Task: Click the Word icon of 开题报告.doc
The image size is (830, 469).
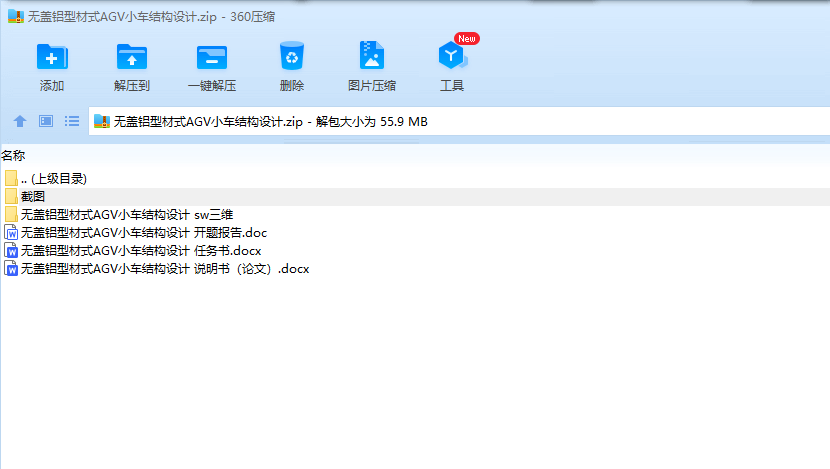Action: point(11,232)
